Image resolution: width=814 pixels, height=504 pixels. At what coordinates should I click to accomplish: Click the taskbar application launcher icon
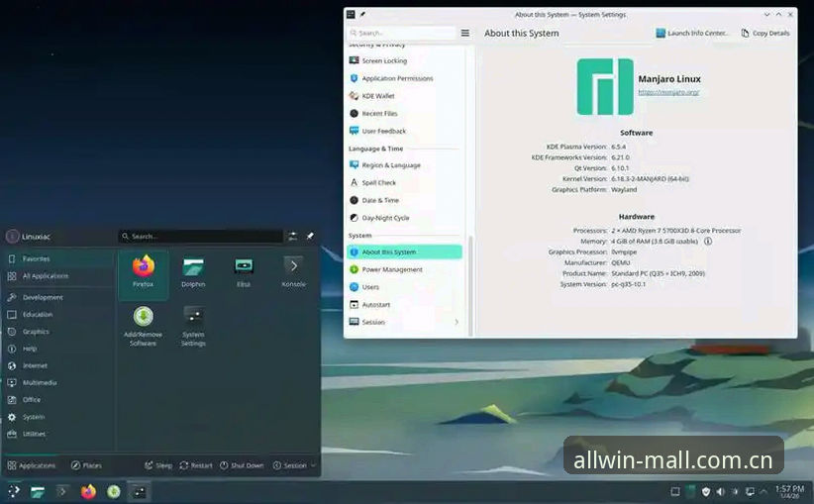click(x=14, y=491)
